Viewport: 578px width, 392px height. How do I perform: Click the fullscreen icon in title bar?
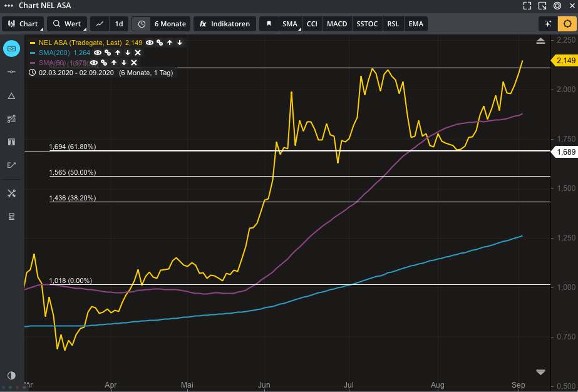527,6
